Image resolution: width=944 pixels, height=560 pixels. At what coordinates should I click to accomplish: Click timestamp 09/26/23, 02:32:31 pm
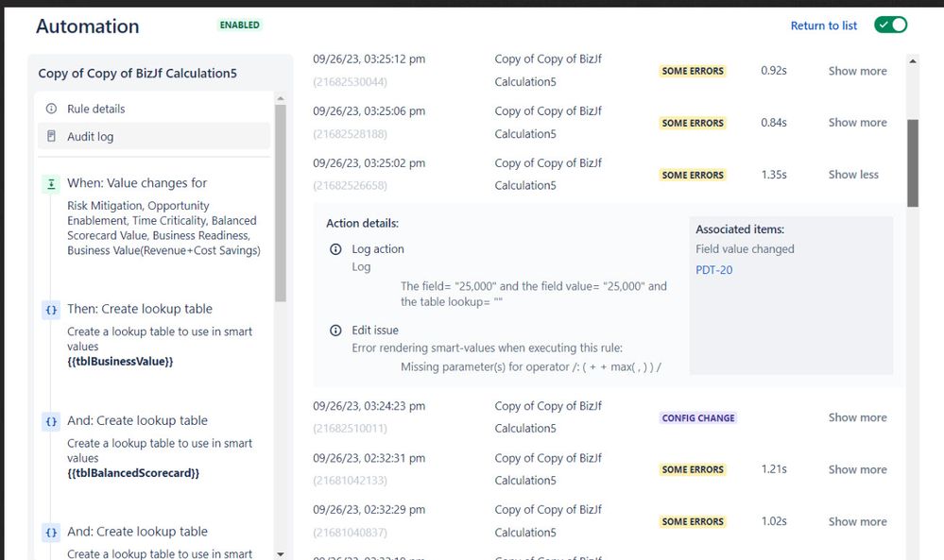369,458
